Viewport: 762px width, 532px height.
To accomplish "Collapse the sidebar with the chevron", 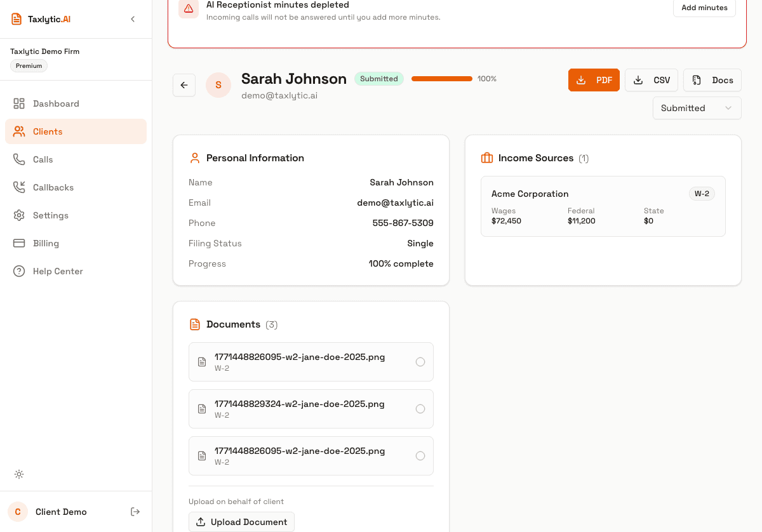I will point(133,19).
